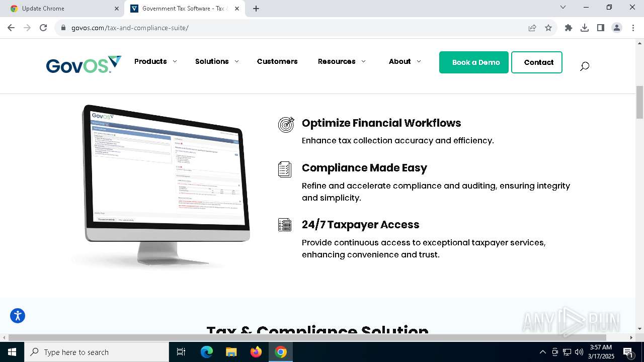Image resolution: width=644 pixels, height=362 pixels.
Task: Open the Customers page
Action: 277,61
